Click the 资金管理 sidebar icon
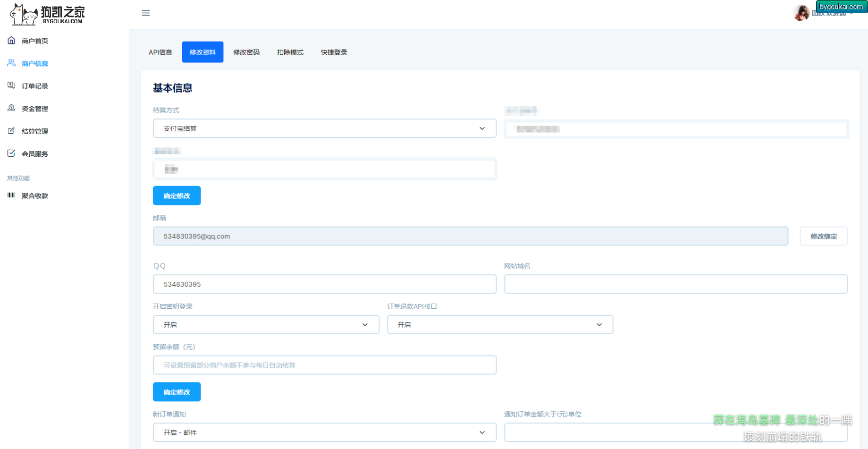 click(x=11, y=108)
